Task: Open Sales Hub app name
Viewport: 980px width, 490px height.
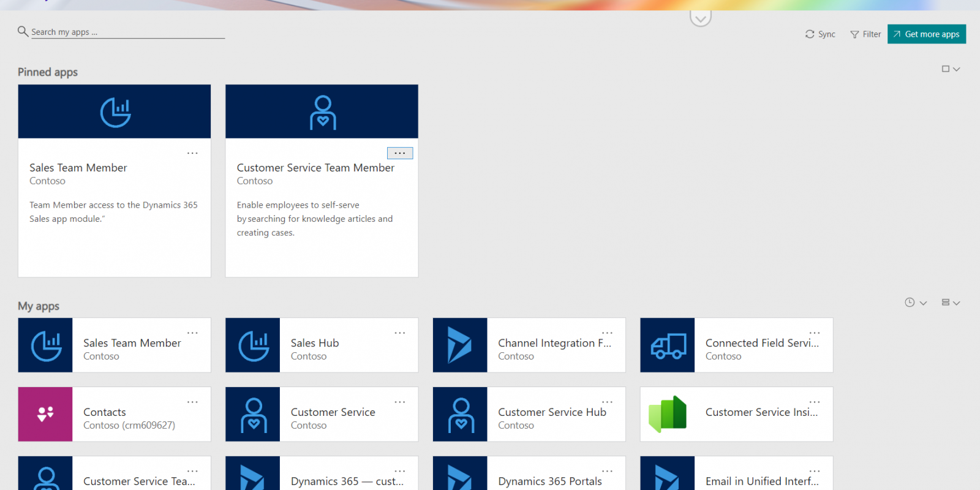Action: (x=315, y=343)
